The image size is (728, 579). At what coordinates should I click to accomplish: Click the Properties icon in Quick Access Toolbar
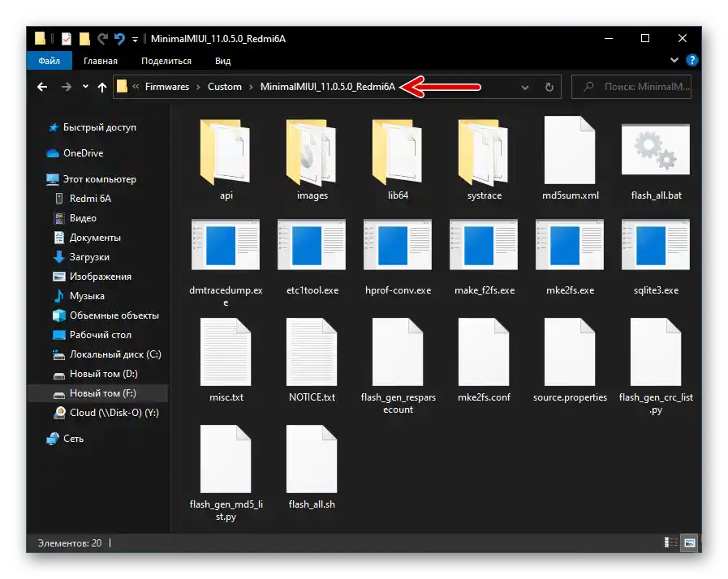(x=66, y=38)
